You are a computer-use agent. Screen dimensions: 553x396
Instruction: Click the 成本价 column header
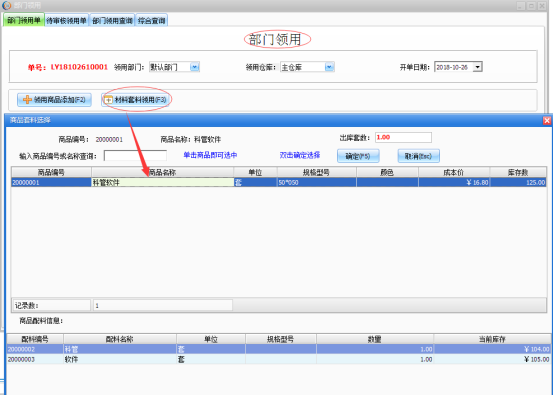[454, 172]
